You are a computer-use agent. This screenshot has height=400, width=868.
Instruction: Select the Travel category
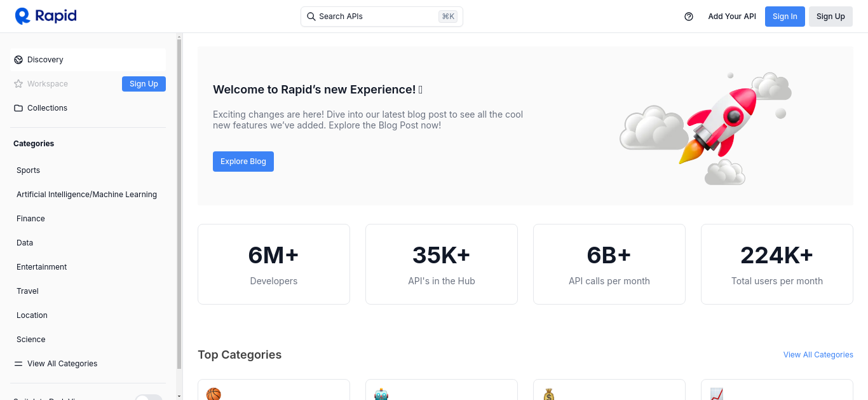coord(27,291)
